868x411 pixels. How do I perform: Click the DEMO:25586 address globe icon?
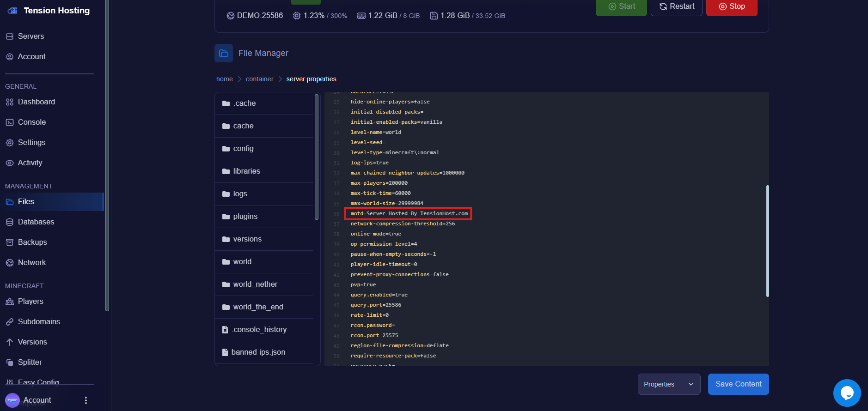click(x=231, y=16)
